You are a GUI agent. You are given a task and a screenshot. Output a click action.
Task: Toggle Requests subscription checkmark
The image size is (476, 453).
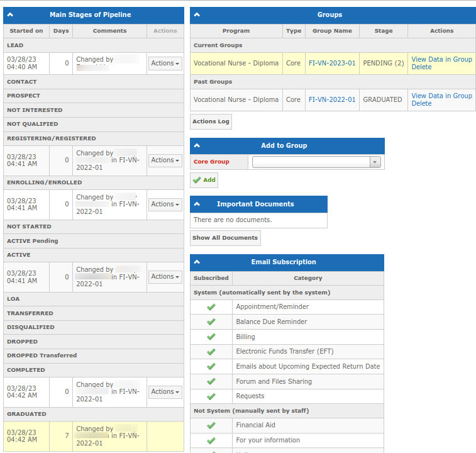[211, 396]
